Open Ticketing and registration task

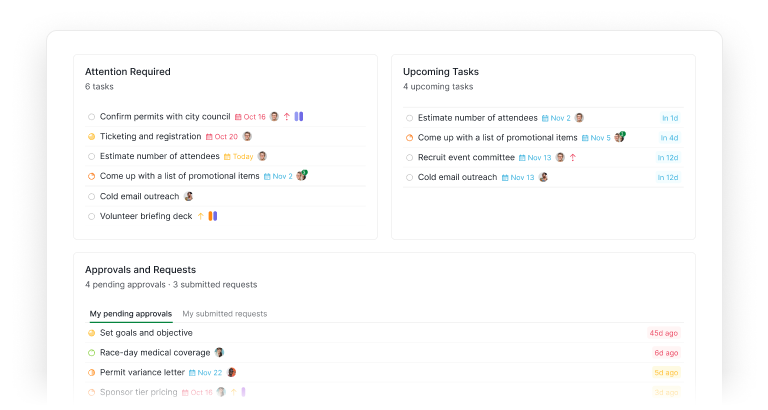click(x=150, y=137)
